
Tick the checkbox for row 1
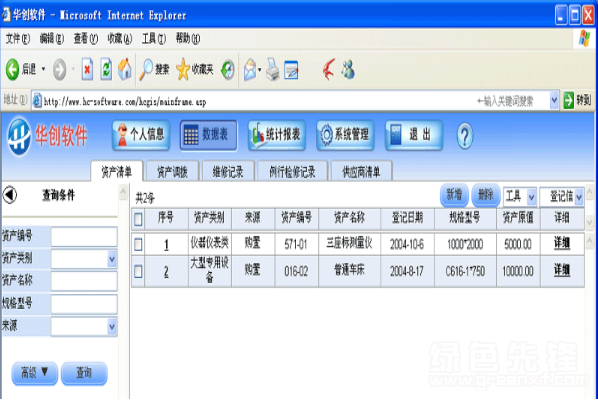tap(138, 244)
